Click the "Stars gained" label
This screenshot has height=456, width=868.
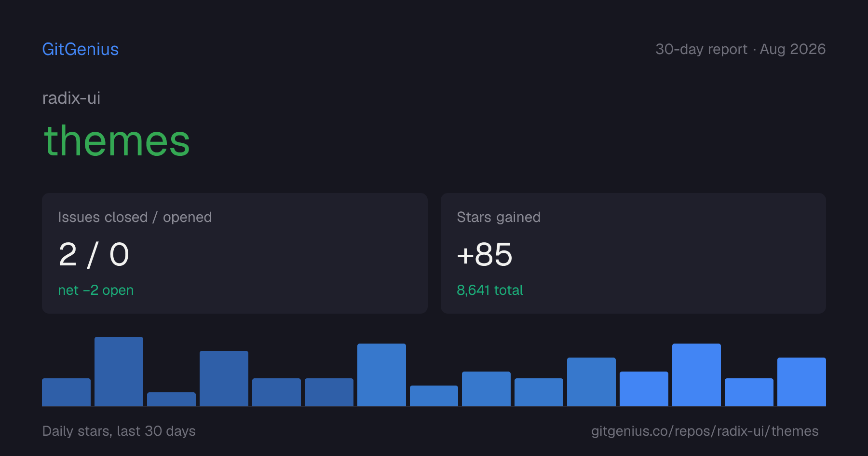click(499, 217)
